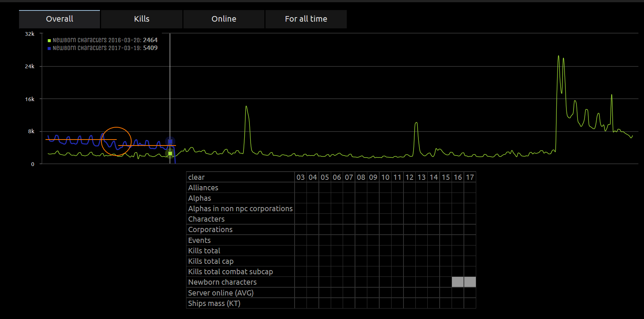
Task: Toggle Kills total cell for year 12
Action: (409, 251)
